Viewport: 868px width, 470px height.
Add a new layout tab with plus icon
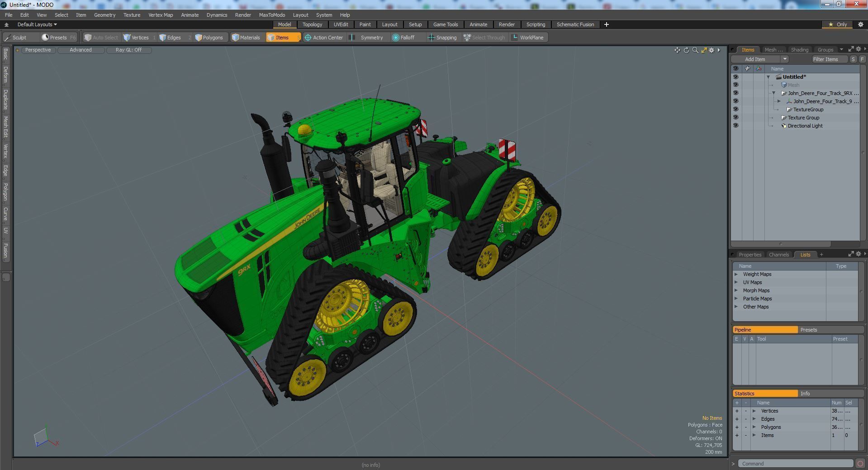pos(606,24)
